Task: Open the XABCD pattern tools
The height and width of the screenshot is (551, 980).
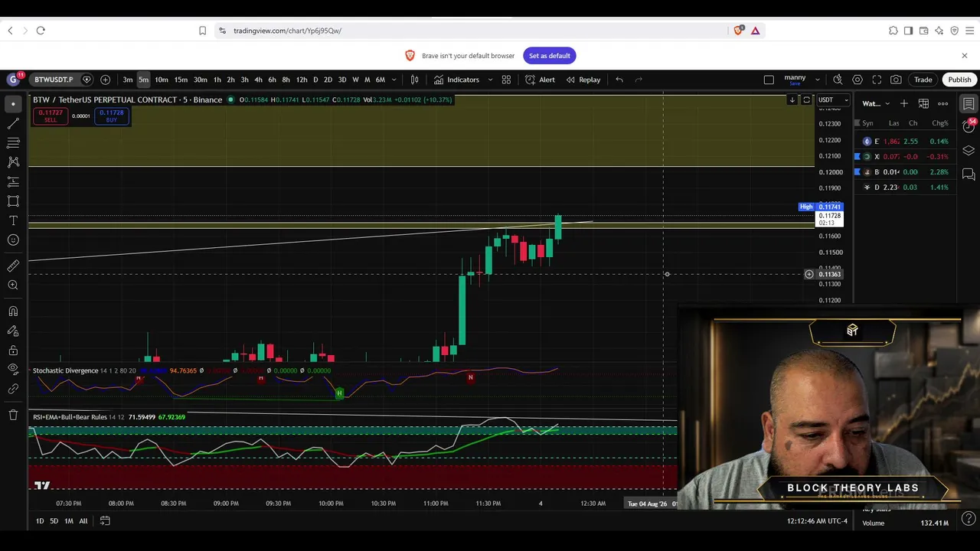Action: coord(13,162)
